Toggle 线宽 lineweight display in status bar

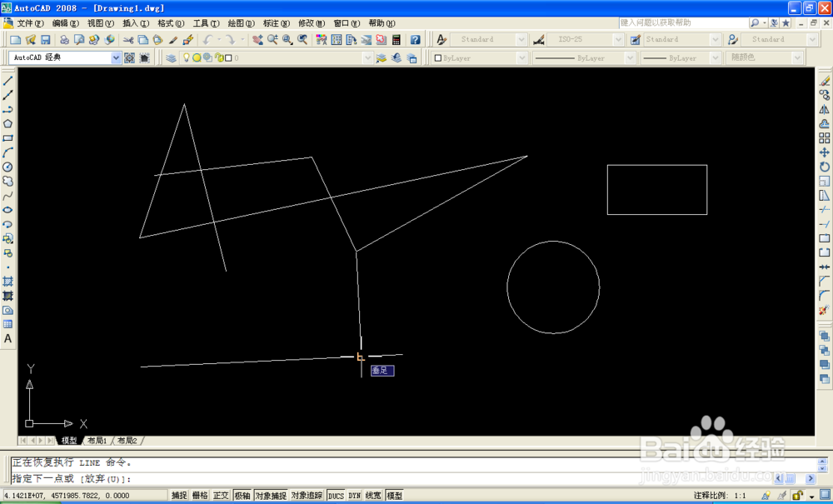(x=373, y=496)
